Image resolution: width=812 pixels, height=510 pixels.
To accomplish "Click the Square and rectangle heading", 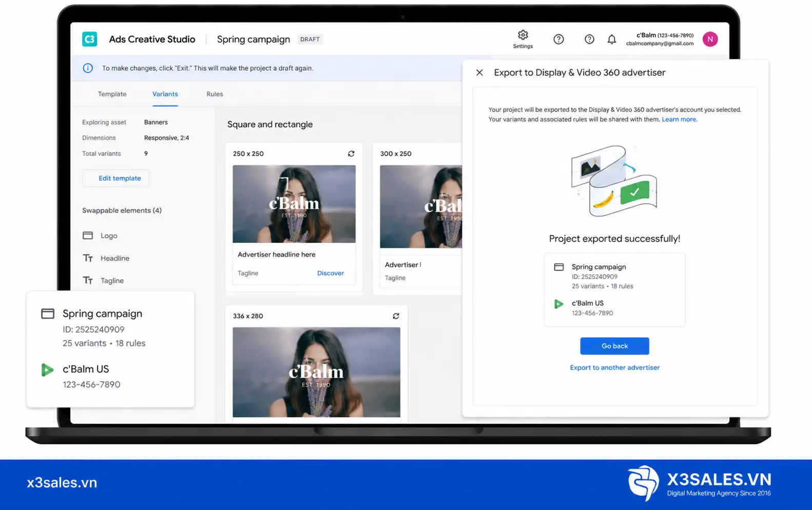I will [x=270, y=124].
